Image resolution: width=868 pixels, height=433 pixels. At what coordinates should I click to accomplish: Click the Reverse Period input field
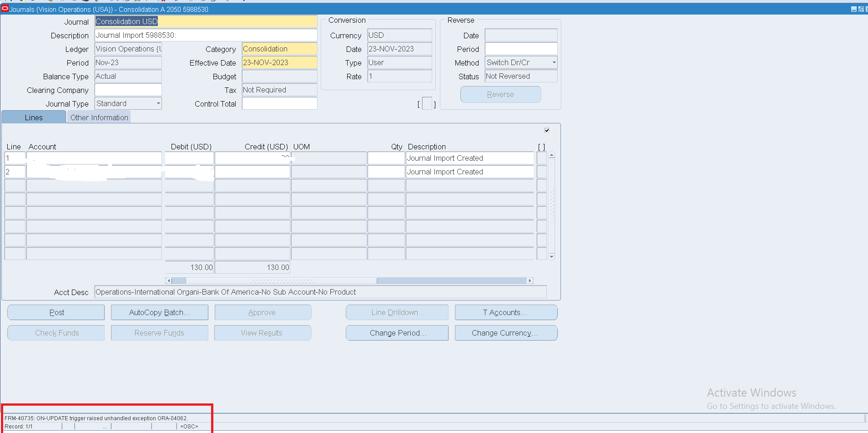[x=520, y=49]
